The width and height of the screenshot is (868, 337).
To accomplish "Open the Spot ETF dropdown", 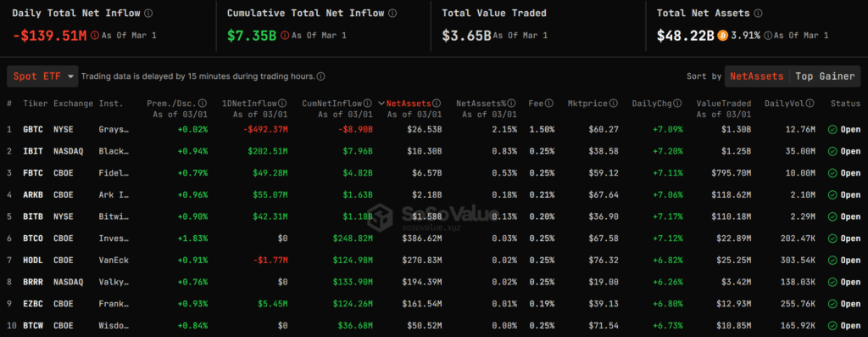I will point(42,76).
